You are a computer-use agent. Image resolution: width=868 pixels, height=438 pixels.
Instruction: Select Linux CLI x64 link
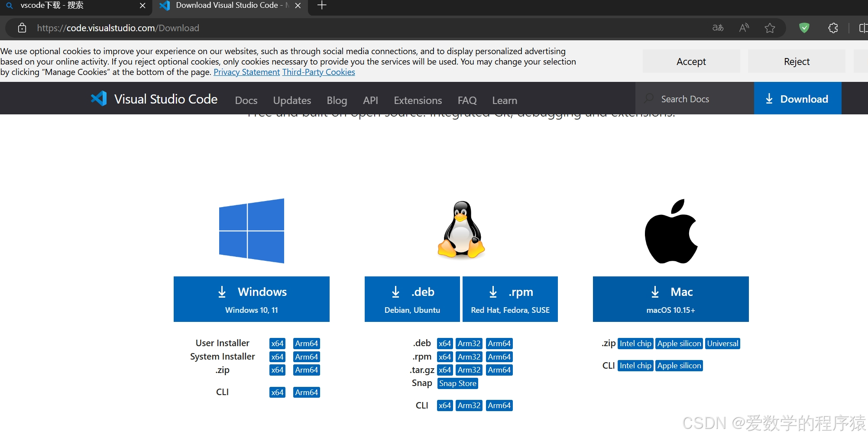point(445,406)
